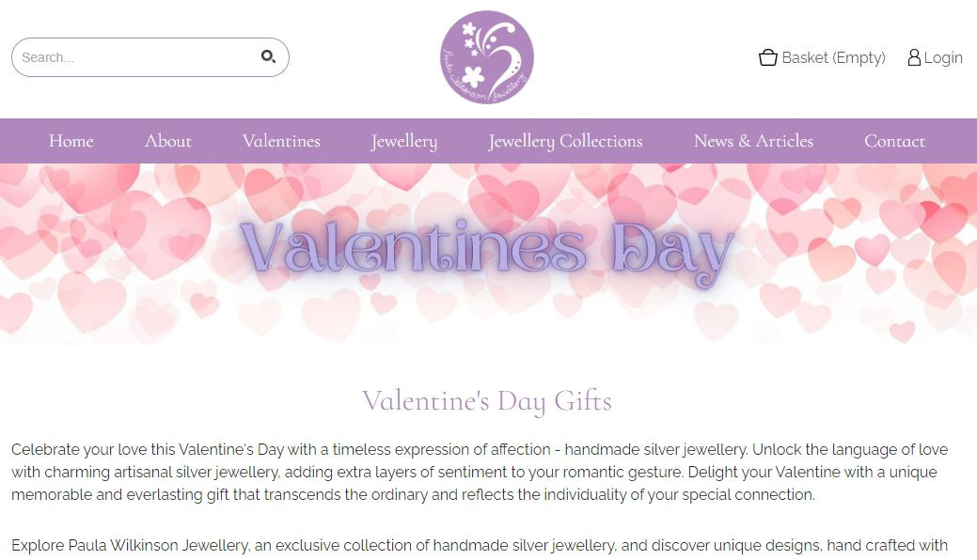Click the person login icon
This screenshot has width=977, height=560.
coord(913,57)
